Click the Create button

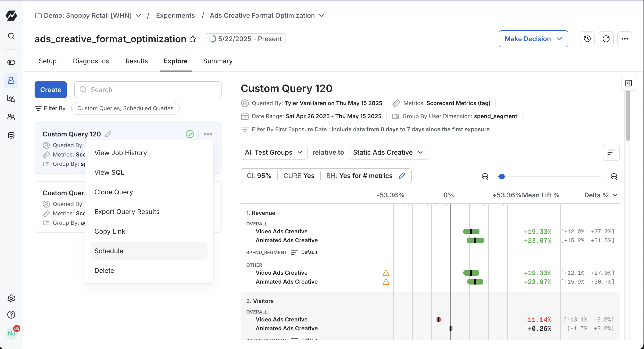coord(50,90)
